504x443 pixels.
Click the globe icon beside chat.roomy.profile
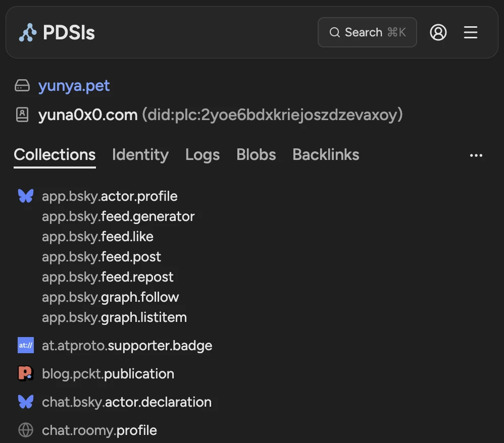pyautogui.click(x=25, y=430)
